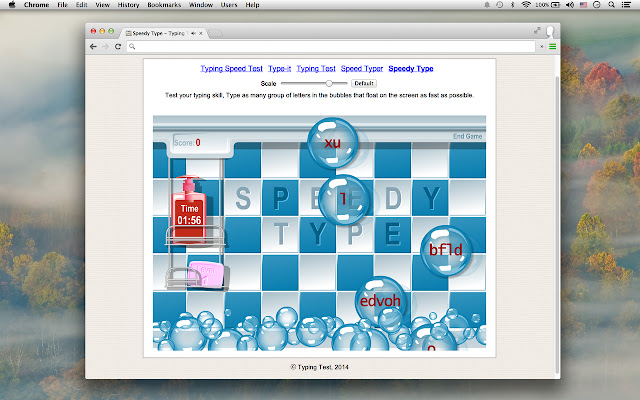640x400 pixels.
Task: Open the File menu
Action: pyautogui.click(x=62, y=5)
